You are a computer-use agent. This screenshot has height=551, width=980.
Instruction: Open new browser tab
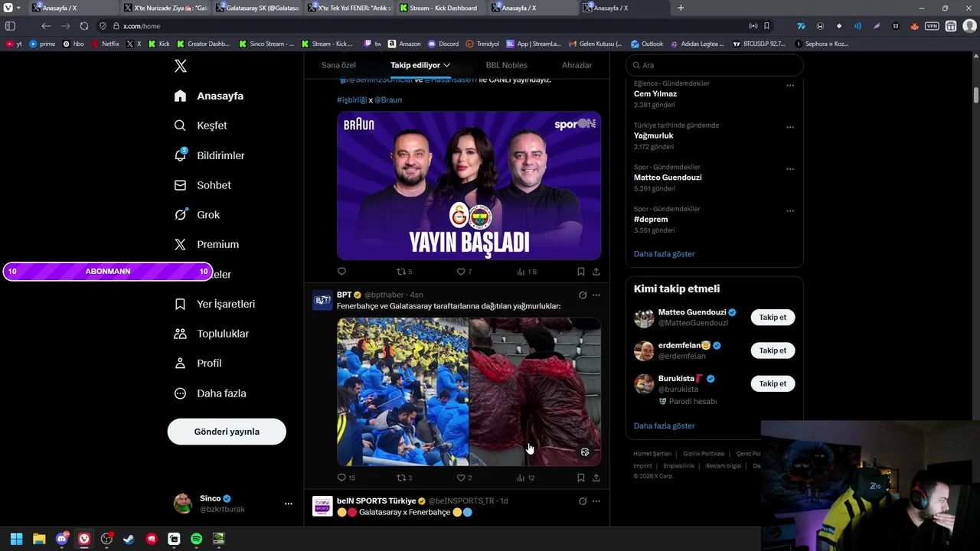coord(681,8)
